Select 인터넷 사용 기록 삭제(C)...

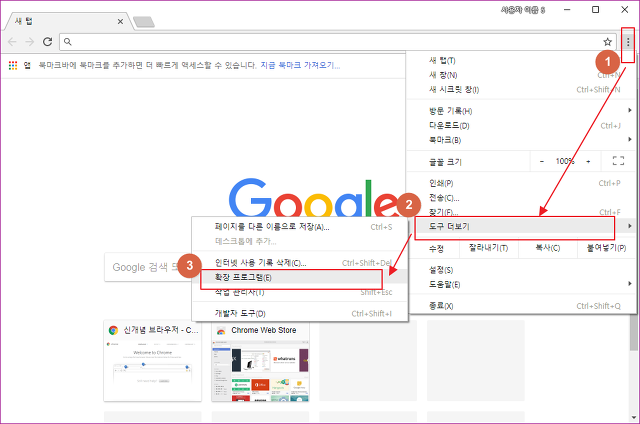click(300, 263)
